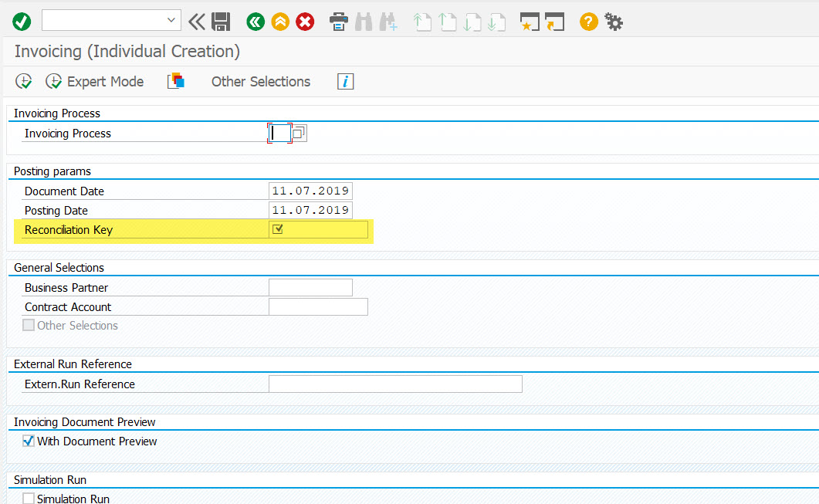Open value help for Invoicing Process

click(x=299, y=133)
